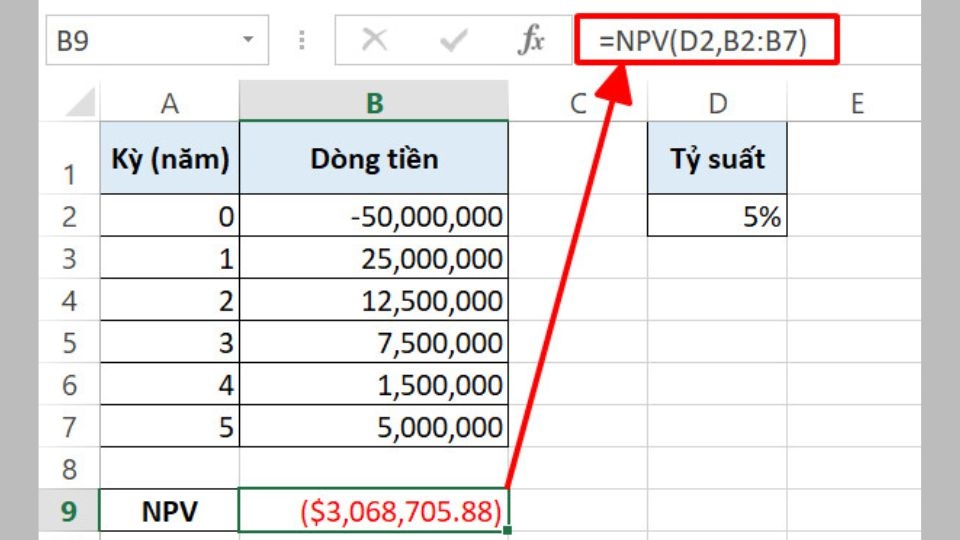Select row 8 header
Screen dimensions: 960x540
(x=69, y=468)
